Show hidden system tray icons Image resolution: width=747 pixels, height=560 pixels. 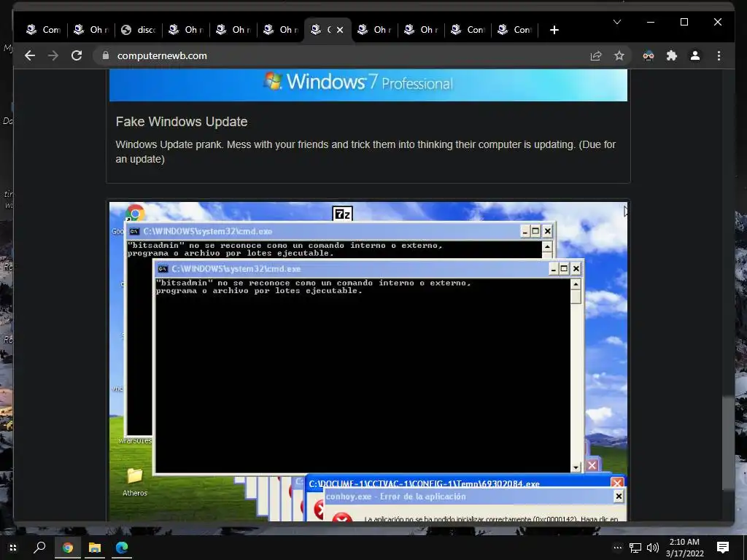click(x=617, y=548)
